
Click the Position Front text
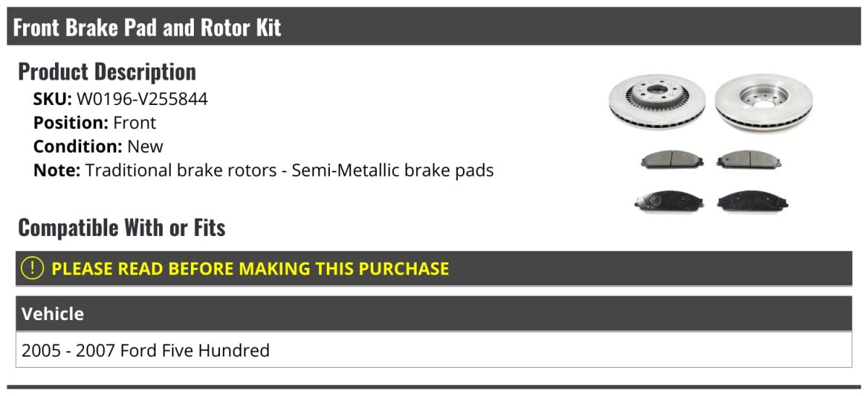pyautogui.click(x=135, y=123)
